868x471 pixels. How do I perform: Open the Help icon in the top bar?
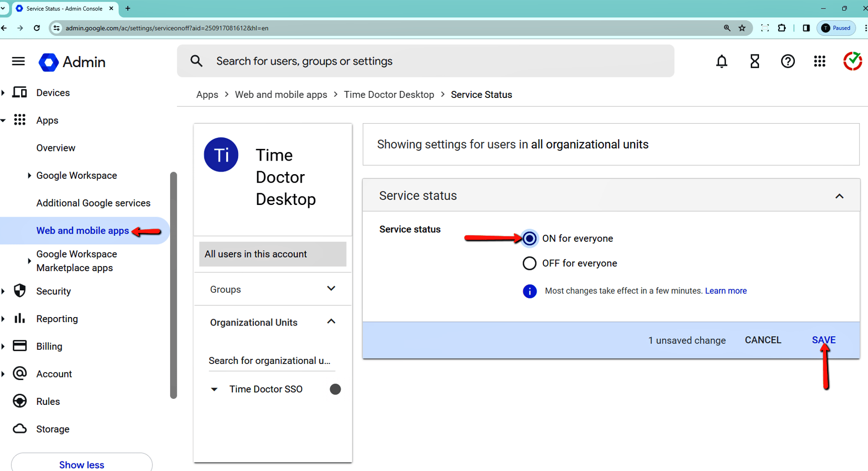(787, 61)
